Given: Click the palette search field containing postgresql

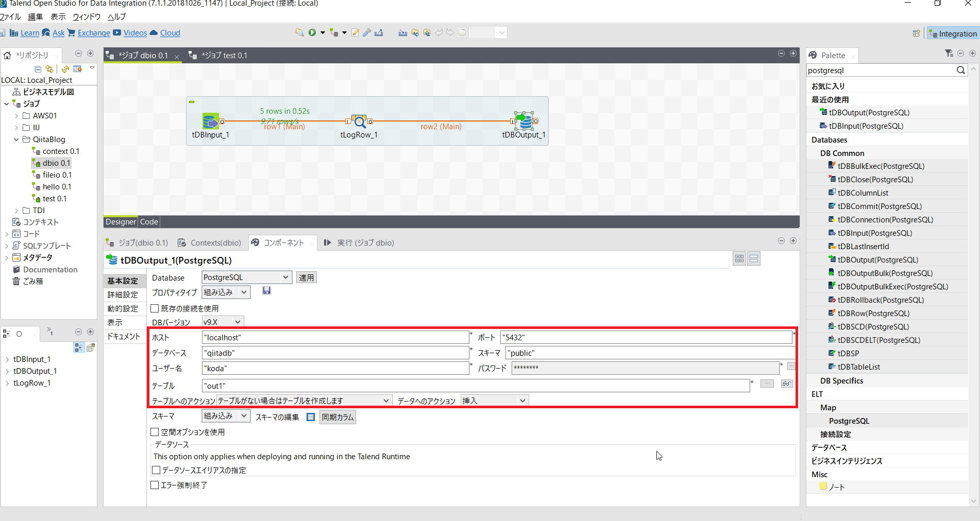Looking at the screenshot, I should [881, 70].
